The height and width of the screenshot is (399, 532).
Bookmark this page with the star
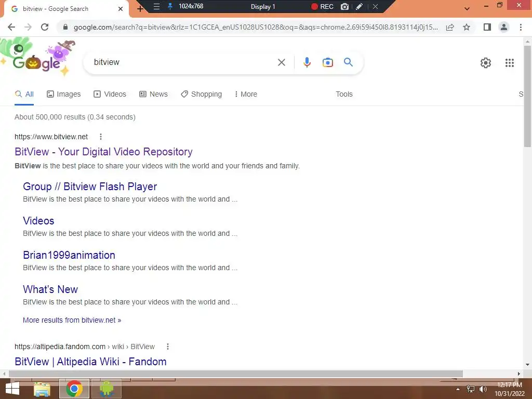tap(467, 27)
